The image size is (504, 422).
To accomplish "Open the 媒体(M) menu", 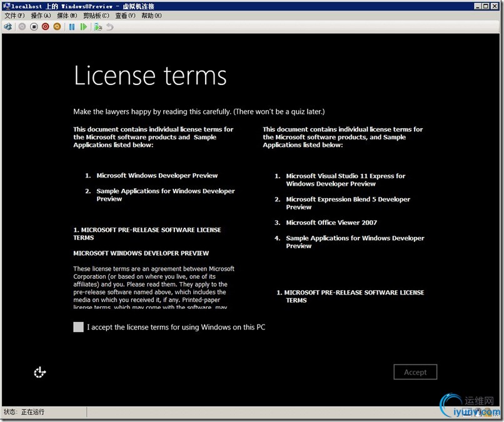I will (x=67, y=16).
